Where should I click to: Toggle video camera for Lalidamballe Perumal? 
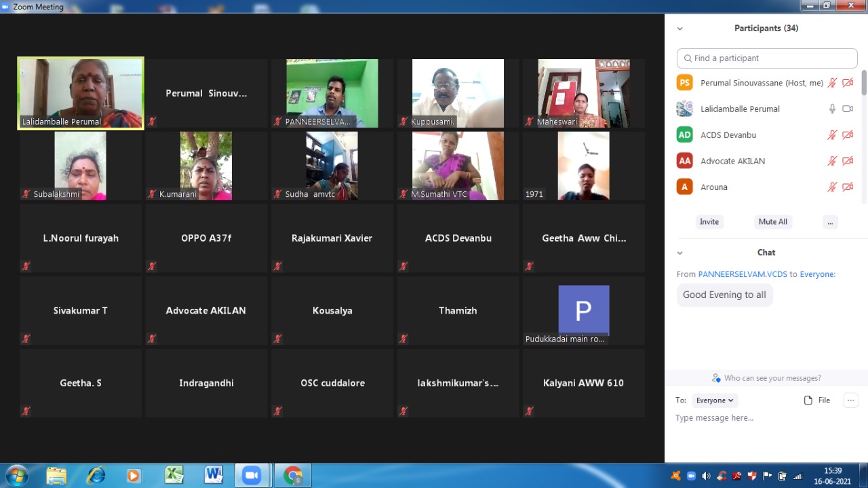[848, 109]
